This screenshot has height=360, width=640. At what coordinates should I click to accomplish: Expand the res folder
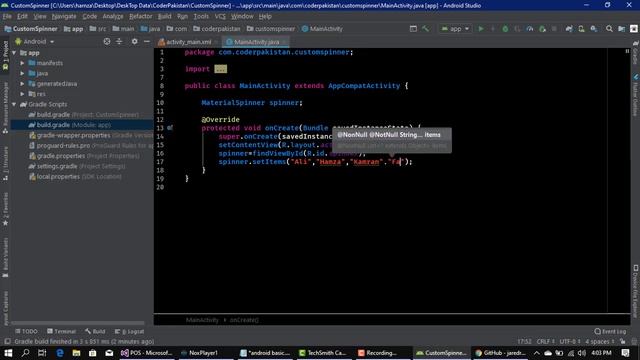coord(22,94)
